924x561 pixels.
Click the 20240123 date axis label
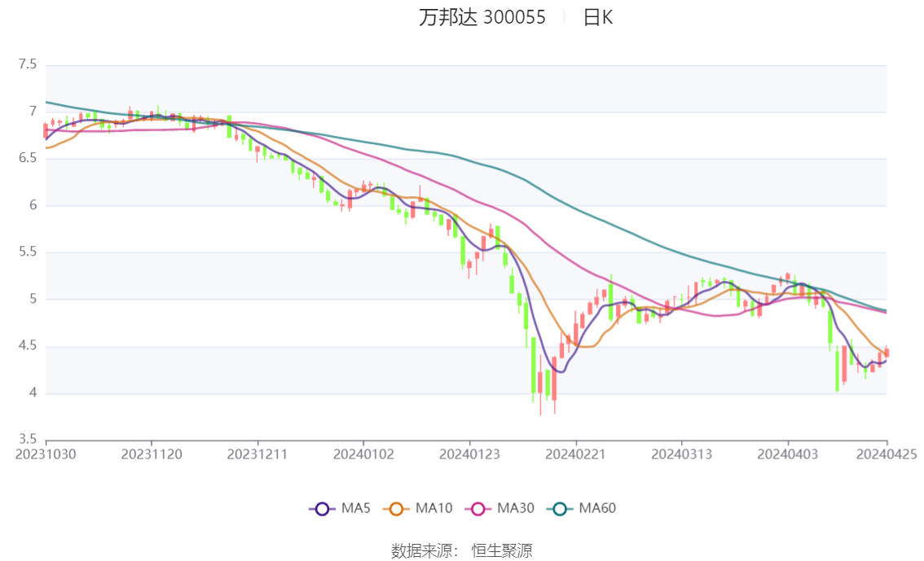coord(469,454)
